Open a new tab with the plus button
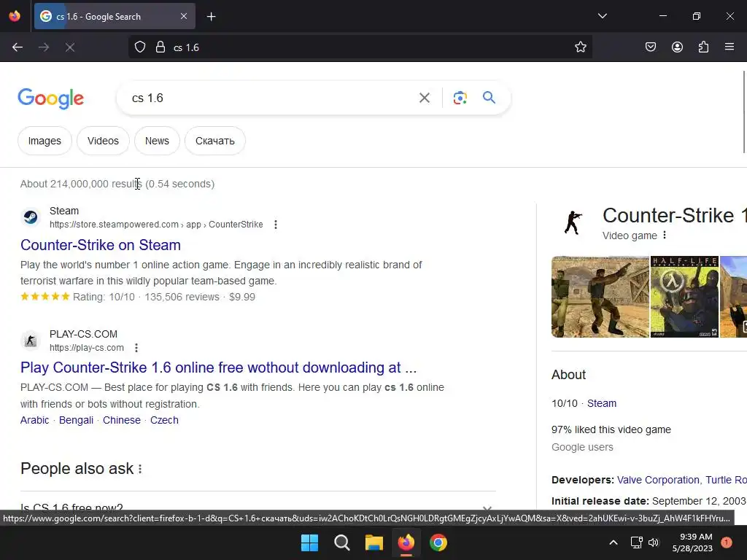This screenshot has height=560, width=747. click(211, 17)
